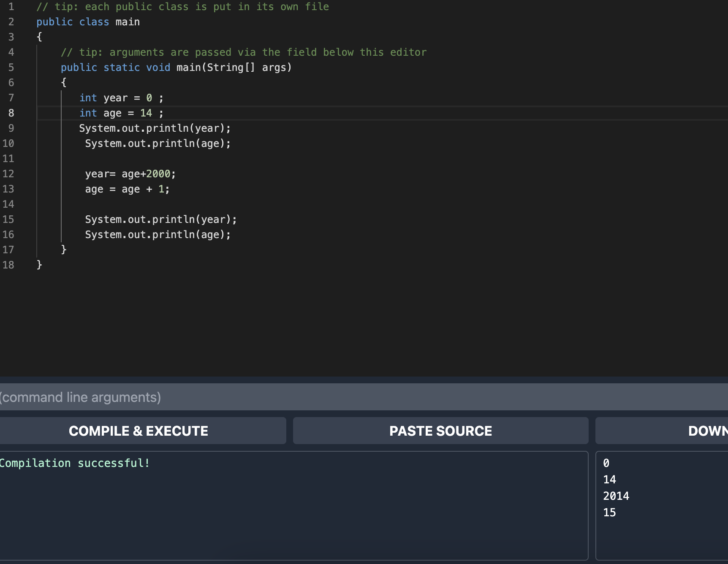Click output value '15' in results
Image resolution: width=728 pixels, height=564 pixels.
[609, 512]
